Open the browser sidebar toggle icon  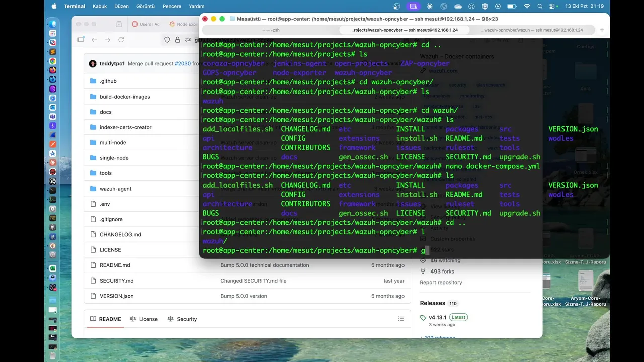pyautogui.click(x=80, y=40)
